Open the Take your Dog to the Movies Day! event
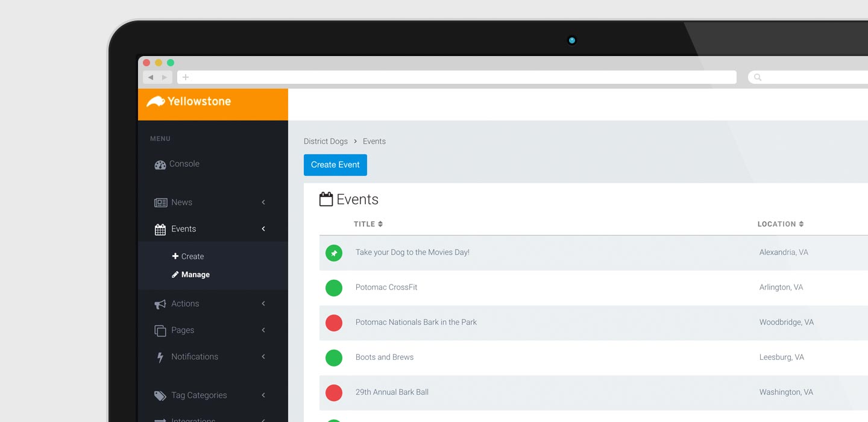 pyautogui.click(x=412, y=253)
